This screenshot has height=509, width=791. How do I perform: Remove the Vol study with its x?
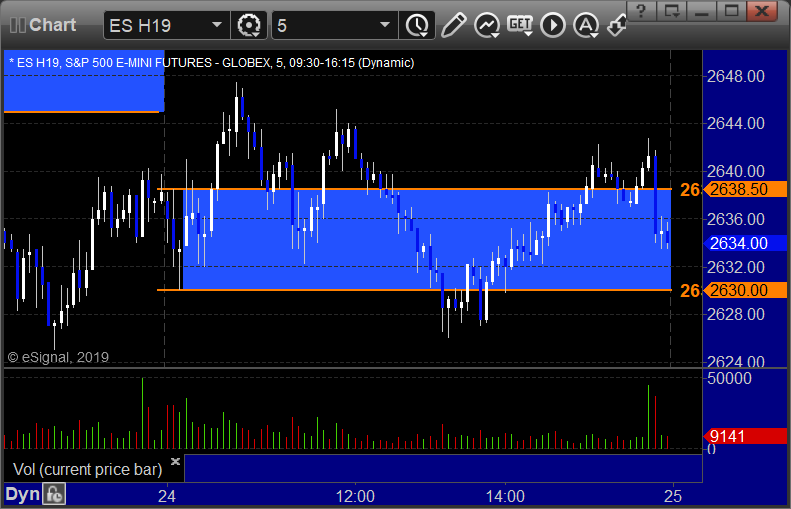[175, 461]
